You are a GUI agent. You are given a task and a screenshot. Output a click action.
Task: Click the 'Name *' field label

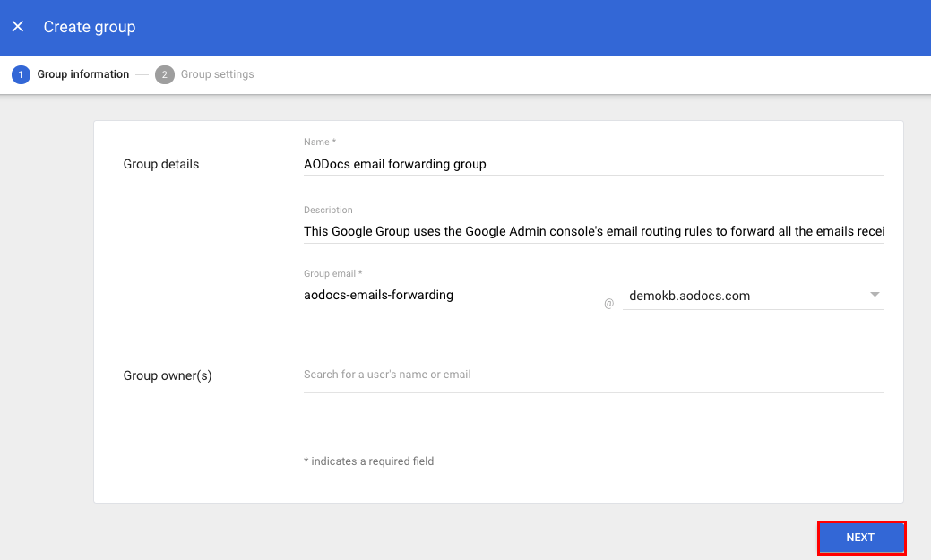click(319, 142)
